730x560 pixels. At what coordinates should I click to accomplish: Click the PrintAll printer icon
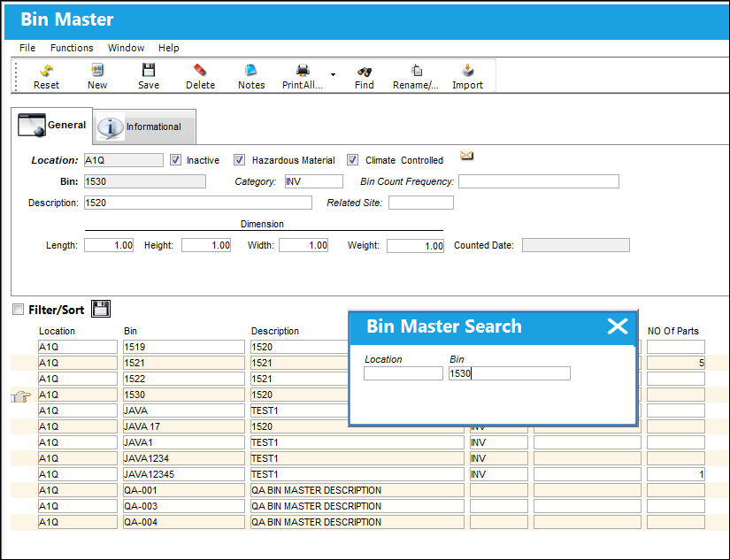pos(303,70)
